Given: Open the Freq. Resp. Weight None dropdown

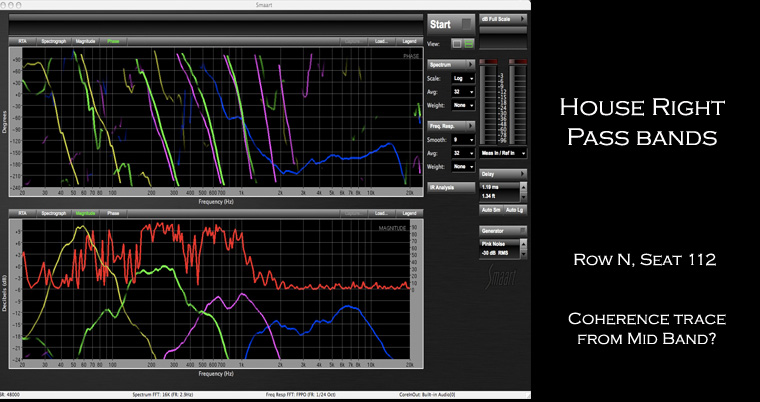Looking at the screenshot, I should tap(463, 167).
